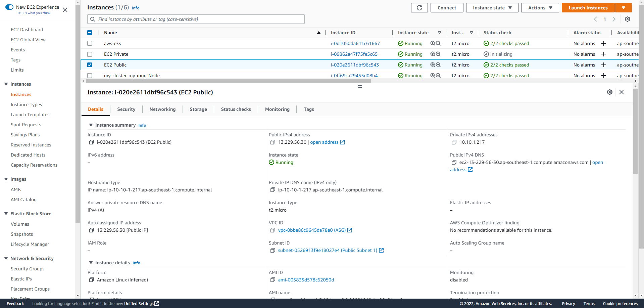Add alarm plus icon for EC2 Private row

click(x=603, y=54)
